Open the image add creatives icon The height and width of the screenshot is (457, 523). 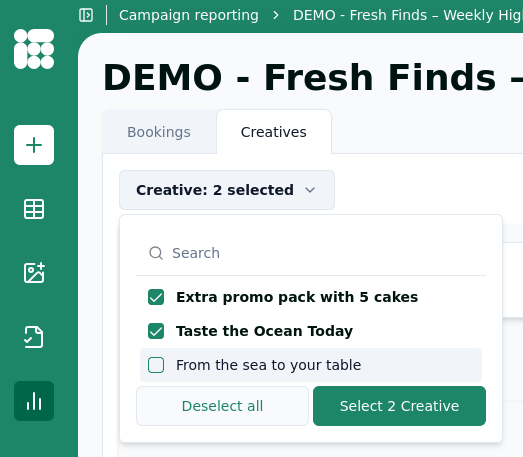click(x=34, y=273)
